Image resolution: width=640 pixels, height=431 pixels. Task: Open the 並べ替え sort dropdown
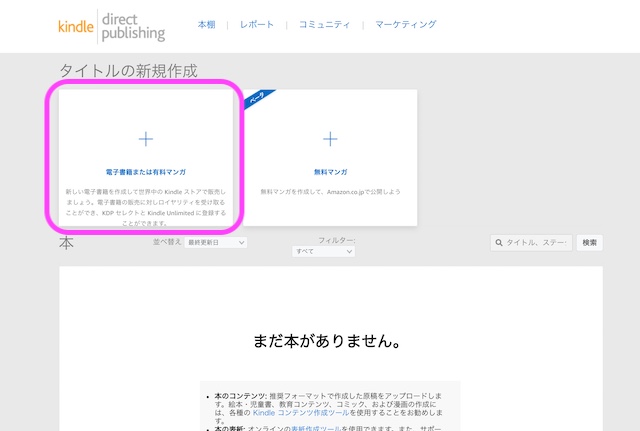tap(208, 243)
